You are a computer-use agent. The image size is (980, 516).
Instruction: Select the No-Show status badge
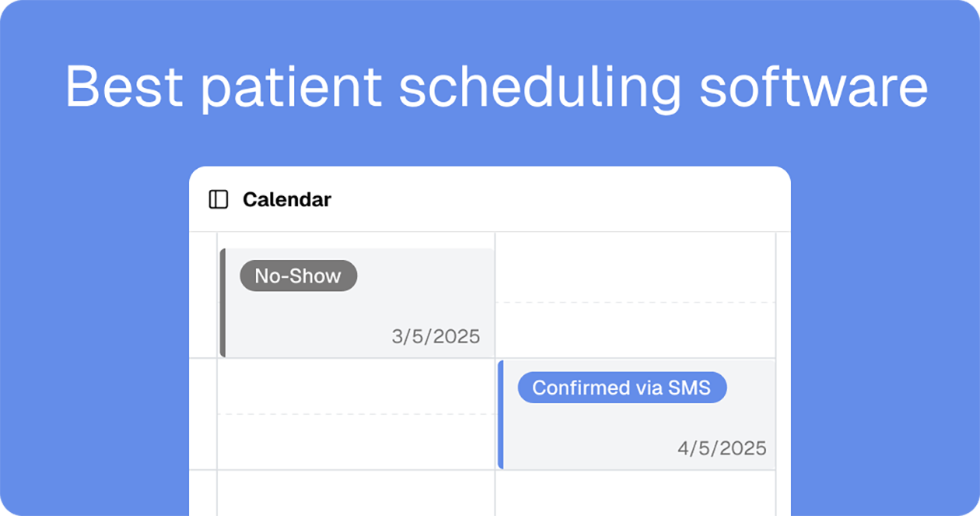299,276
